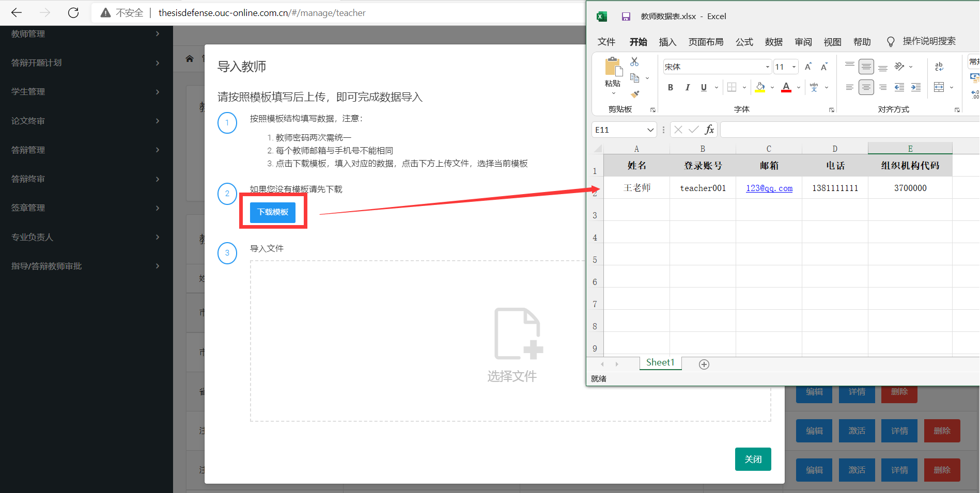Click the Copy icon in Excel clipboard group

[635, 78]
